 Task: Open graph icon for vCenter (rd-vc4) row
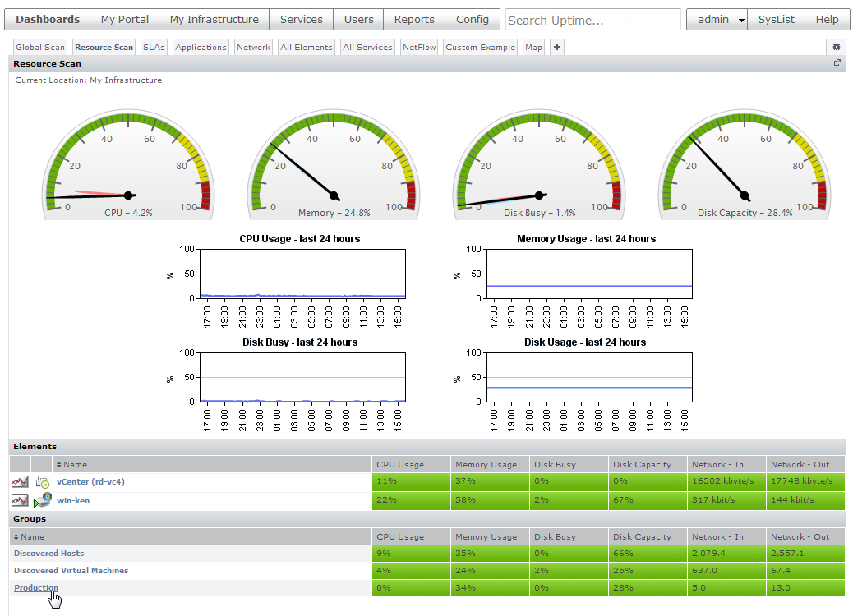pos(20,481)
